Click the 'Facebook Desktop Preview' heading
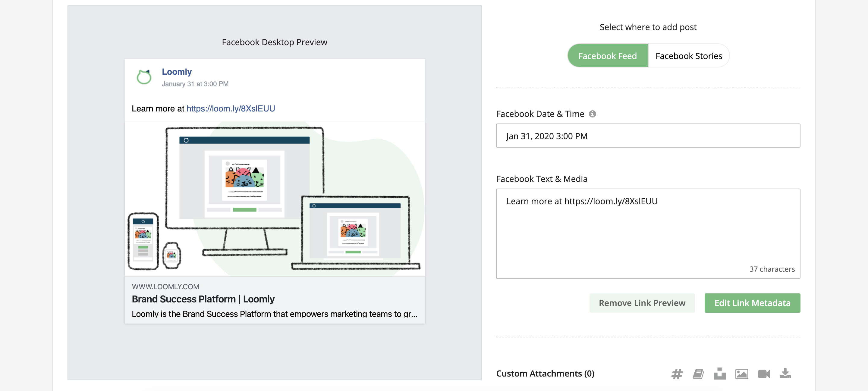This screenshot has width=868, height=391. [x=274, y=42]
